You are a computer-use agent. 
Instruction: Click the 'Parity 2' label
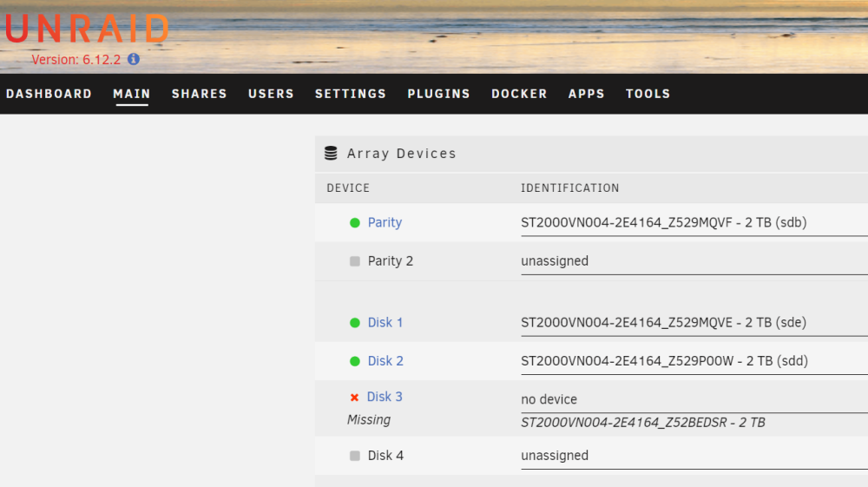391,261
